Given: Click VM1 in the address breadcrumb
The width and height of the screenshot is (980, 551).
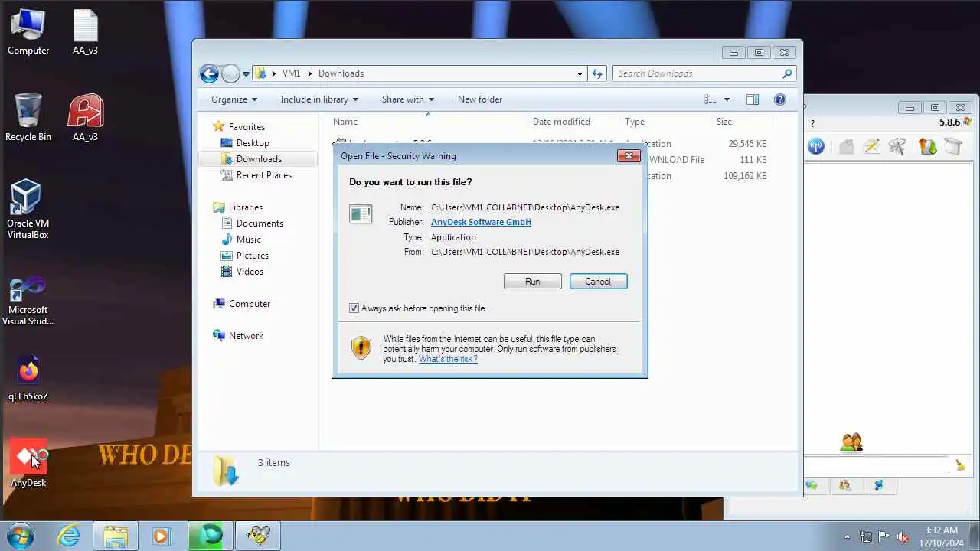Looking at the screenshot, I should (291, 73).
